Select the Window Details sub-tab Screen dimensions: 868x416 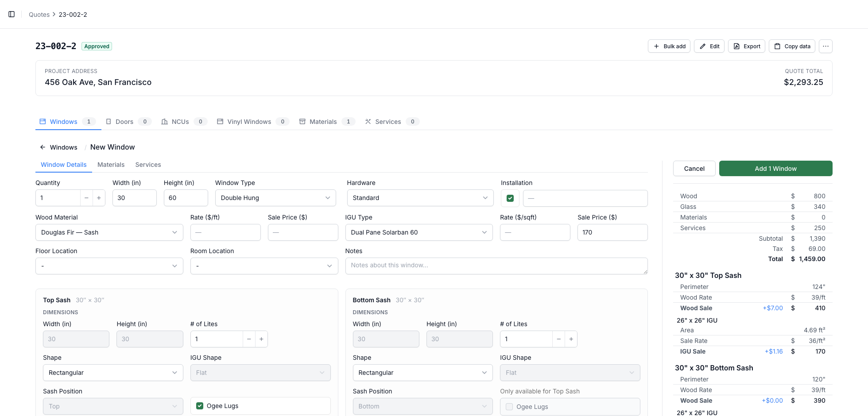64,165
